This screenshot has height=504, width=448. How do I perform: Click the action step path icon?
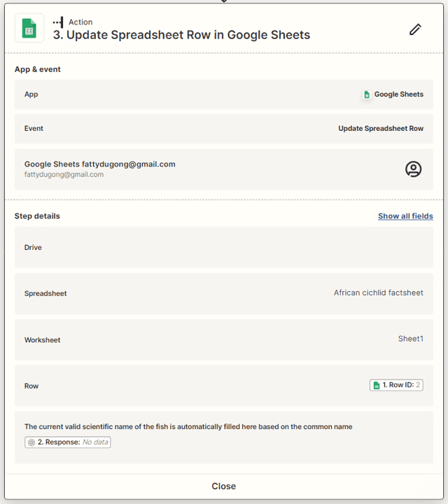coord(58,22)
